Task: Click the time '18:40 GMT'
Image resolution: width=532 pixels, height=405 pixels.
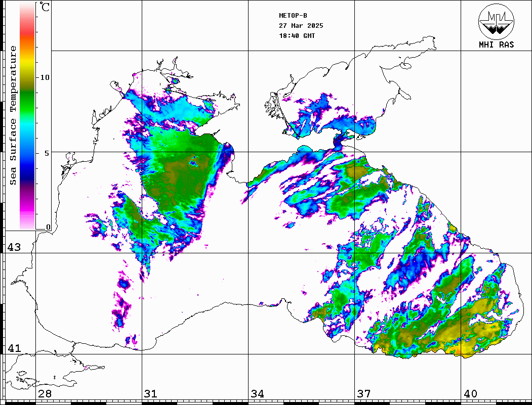Action: click(297, 35)
